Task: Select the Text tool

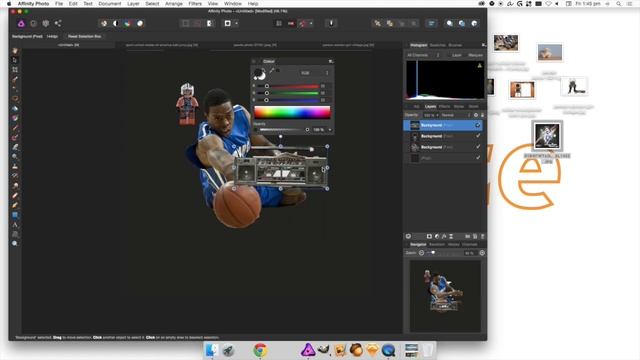Action: [x=15, y=224]
